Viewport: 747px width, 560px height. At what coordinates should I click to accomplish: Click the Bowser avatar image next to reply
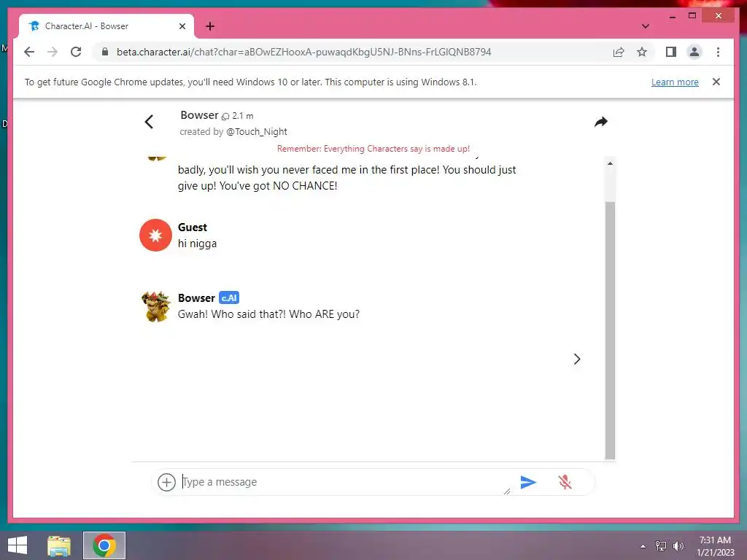click(x=156, y=306)
